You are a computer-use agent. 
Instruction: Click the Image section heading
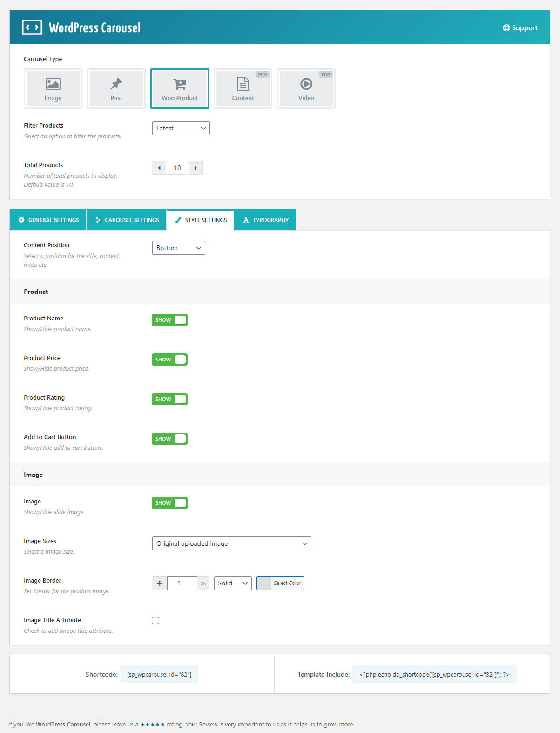click(33, 475)
